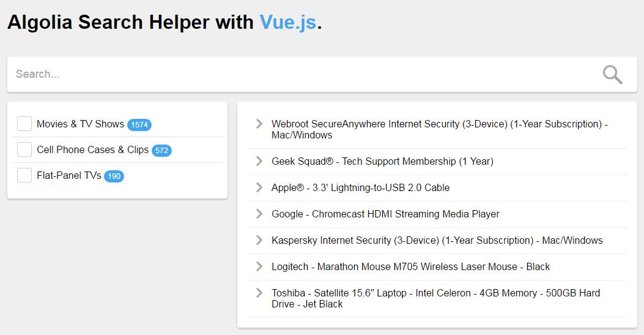Expand the Apple Lightning-to-USB Cable chevron

point(259,187)
